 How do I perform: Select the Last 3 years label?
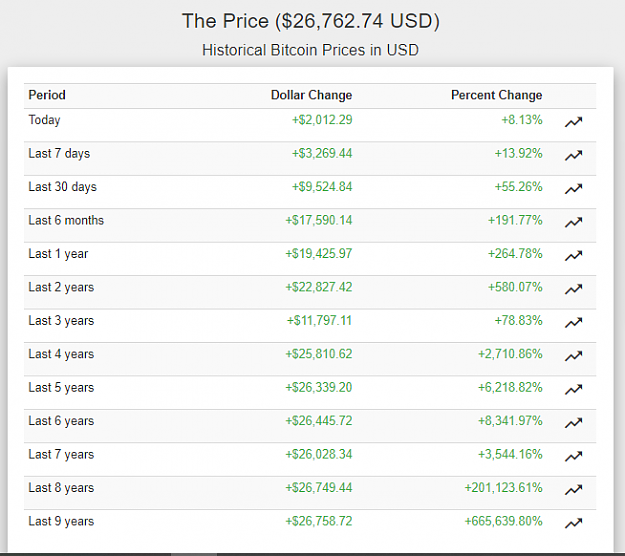(61, 321)
